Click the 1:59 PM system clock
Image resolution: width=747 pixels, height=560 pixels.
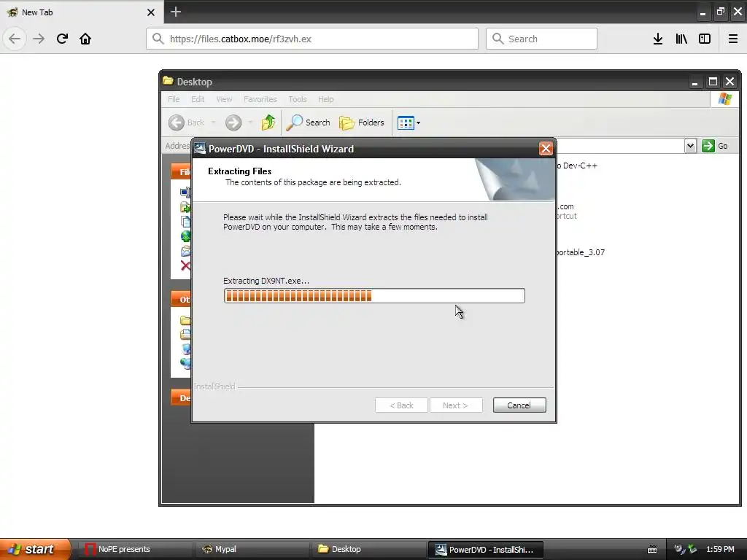coord(720,549)
